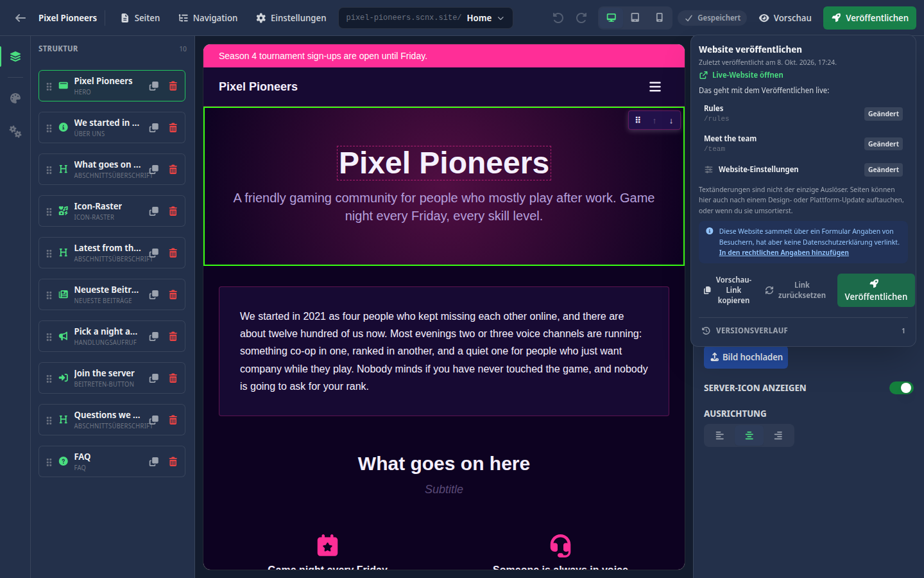This screenshot has height=578, width=924.
Task: Select the Neueste Beiträge block
Action: pyautogui.click(x=112, y=295)
